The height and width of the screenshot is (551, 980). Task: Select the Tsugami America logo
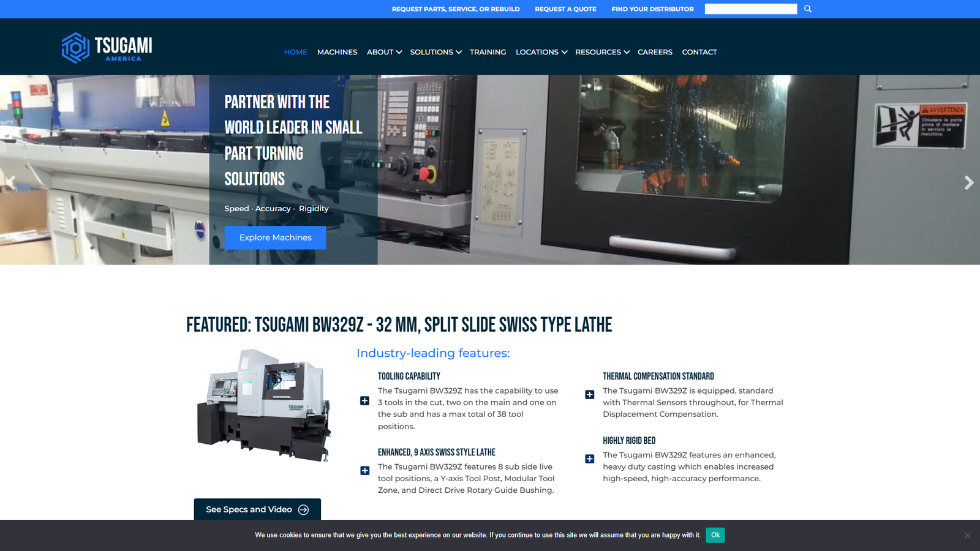pos(105,47)
